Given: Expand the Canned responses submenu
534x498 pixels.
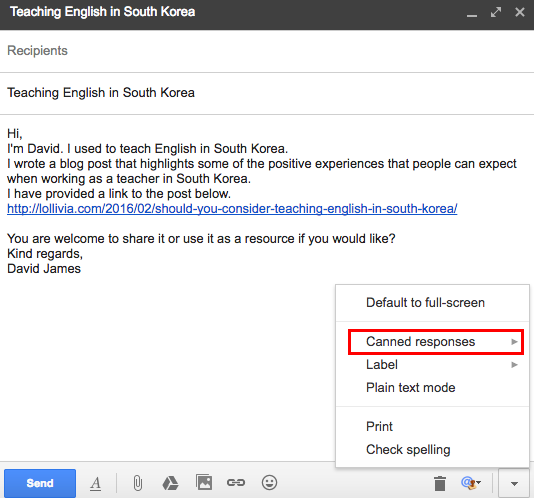Looking at the screenshot, I should 436,342.
